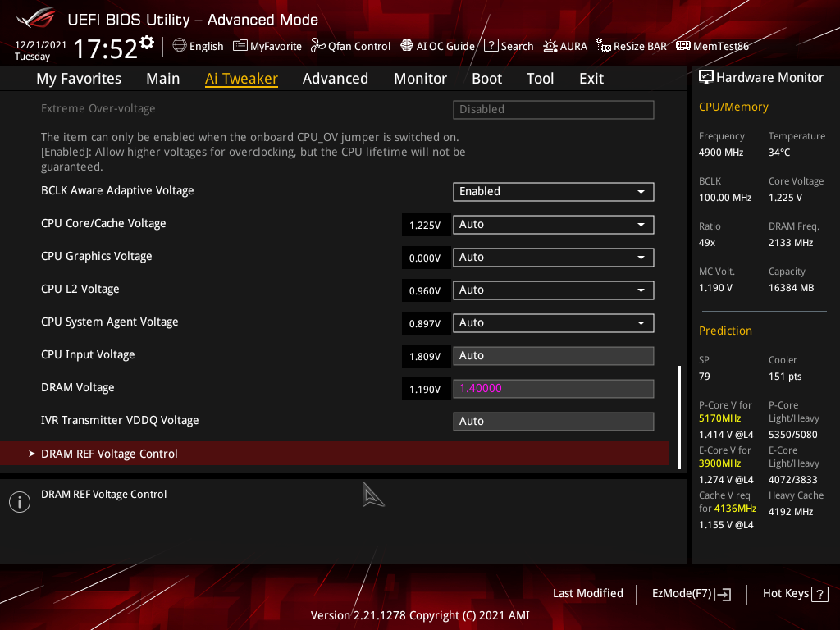
Task: Click the Hardware Monitor display icon
Action: (x=706, y=77)
